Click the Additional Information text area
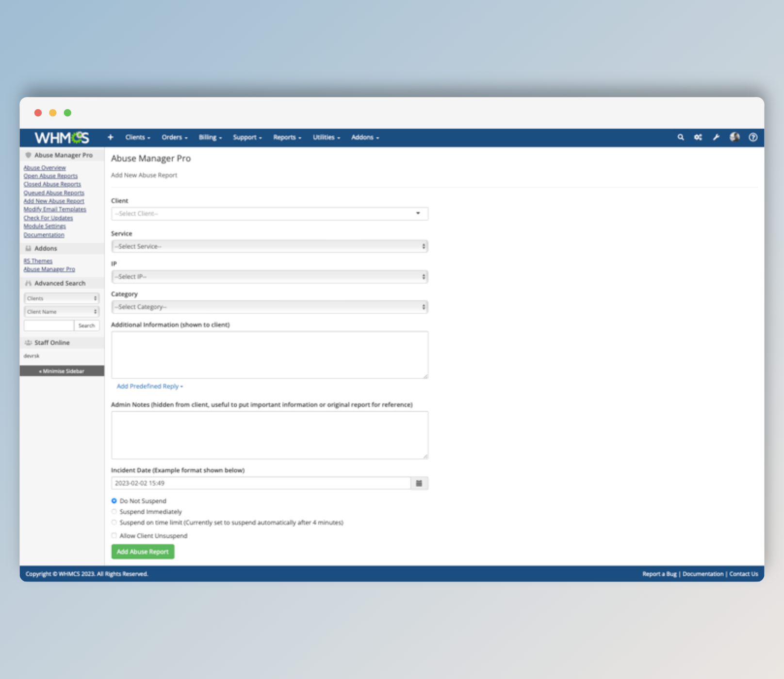 coord(270,355)
